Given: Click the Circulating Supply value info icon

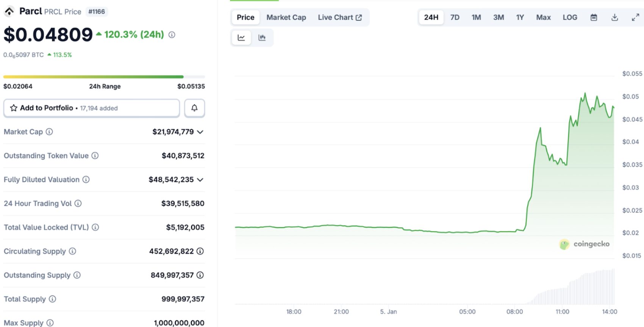Looking at the screenshot, I should tap(200, 251).
